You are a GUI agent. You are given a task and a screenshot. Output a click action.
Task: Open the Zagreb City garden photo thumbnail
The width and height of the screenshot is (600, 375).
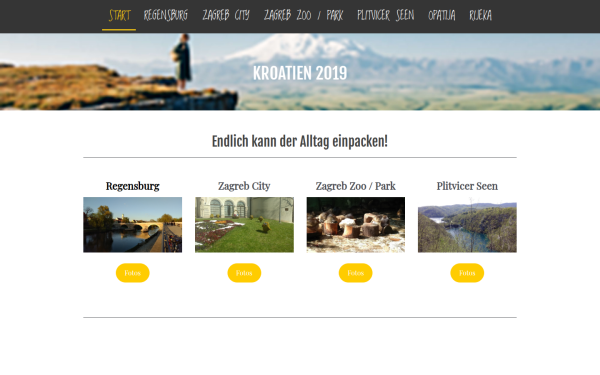pos(244,225)
